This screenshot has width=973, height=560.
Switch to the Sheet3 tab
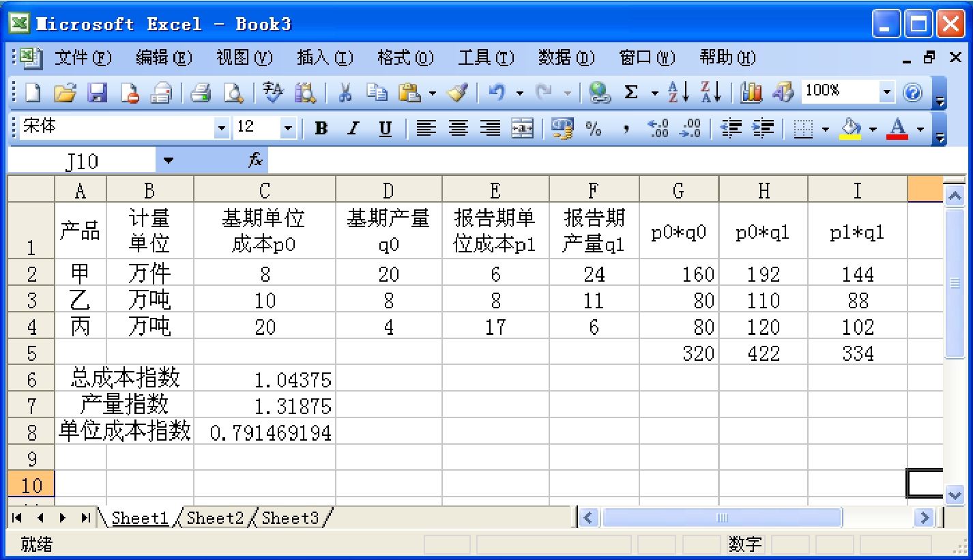pos(290,518)
